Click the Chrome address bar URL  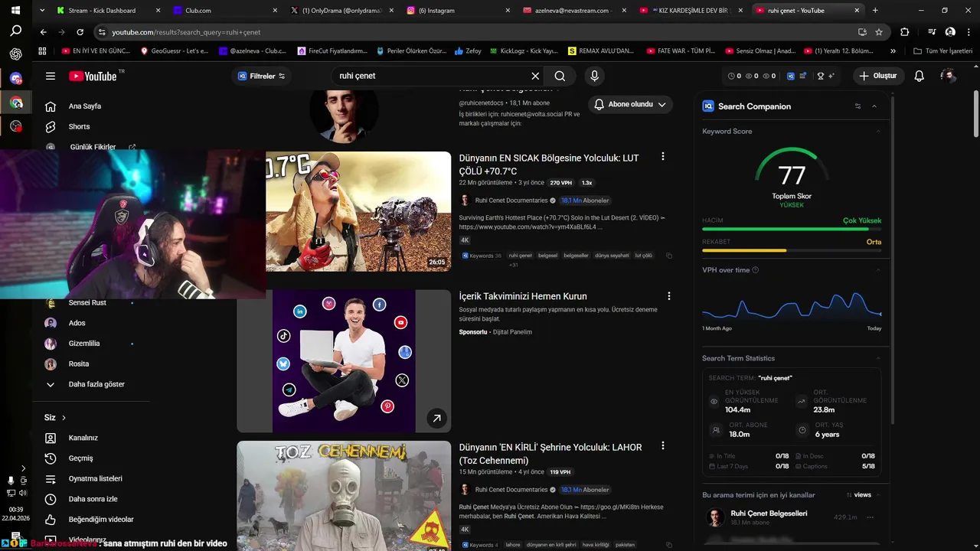point(186,32)
